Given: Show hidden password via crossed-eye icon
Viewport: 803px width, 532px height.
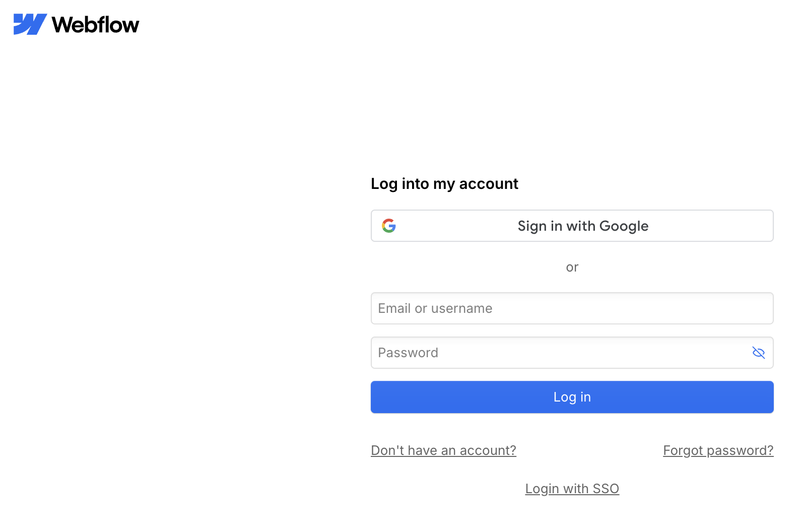Looking at the screenshot, I should coord(759,353).
